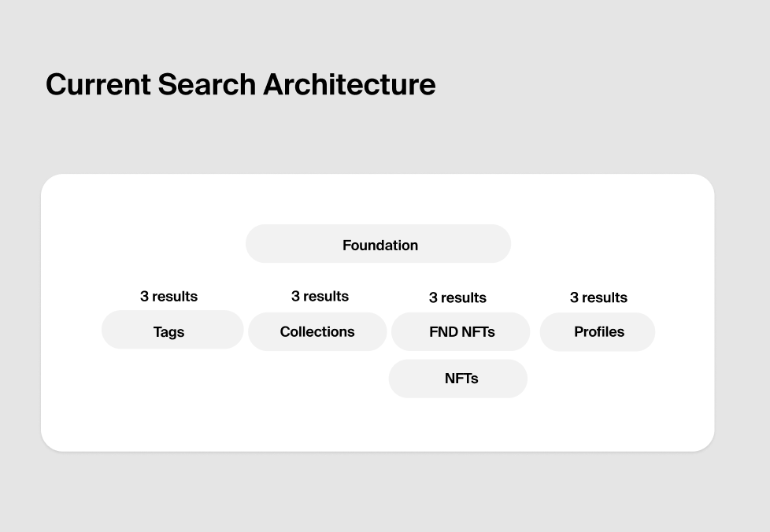Click the Foundation text label
The height and width of the screenshot is (532, 770).
(380, 245)
